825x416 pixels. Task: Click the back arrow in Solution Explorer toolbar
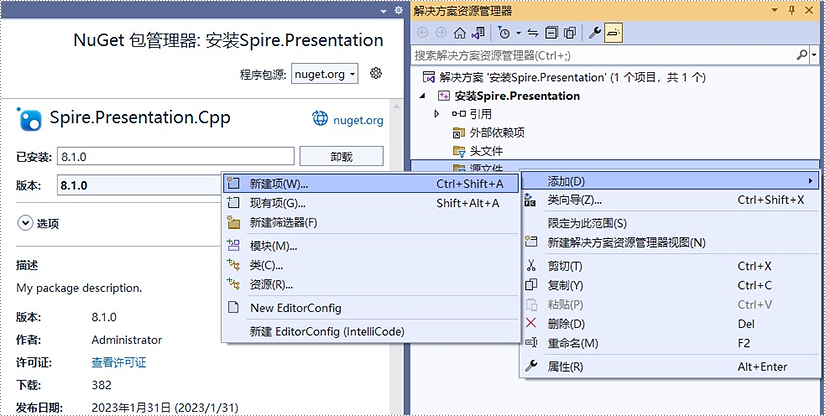422,33
